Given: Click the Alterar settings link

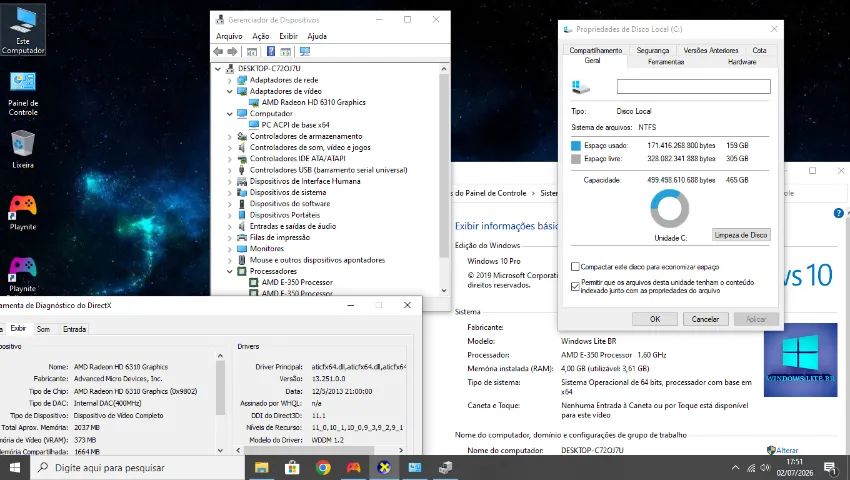Looking at the screenshot, I should pos(783,450).
